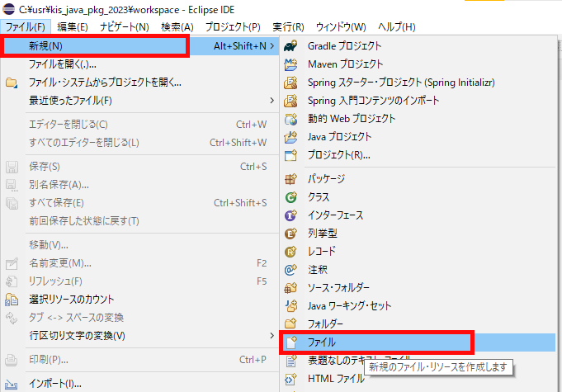Select フォルダー in the new submenu
Image resolution: width=562 pixels, height=392 pixels.
(x=325, y=324)
